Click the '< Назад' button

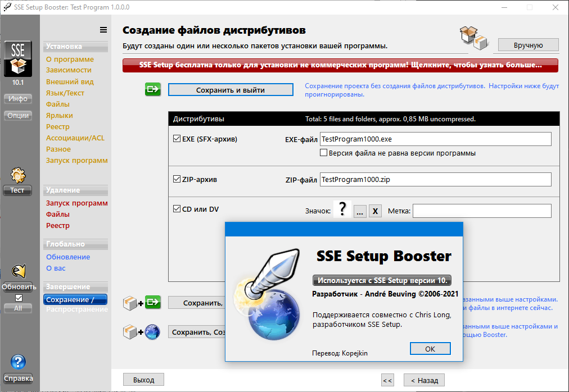pyautogui.click(x=424, y=380)
